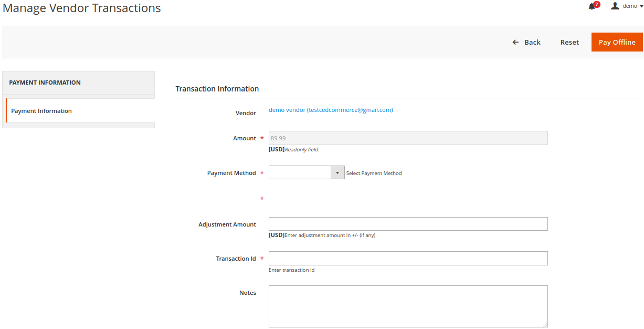Click the Payment Method field label
The image size is (644, 329).
click(x=231, y=173)
